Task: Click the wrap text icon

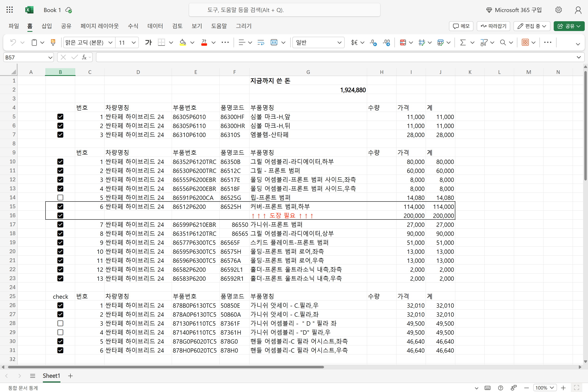Action: pyautogui.click(x=261, y=42)
